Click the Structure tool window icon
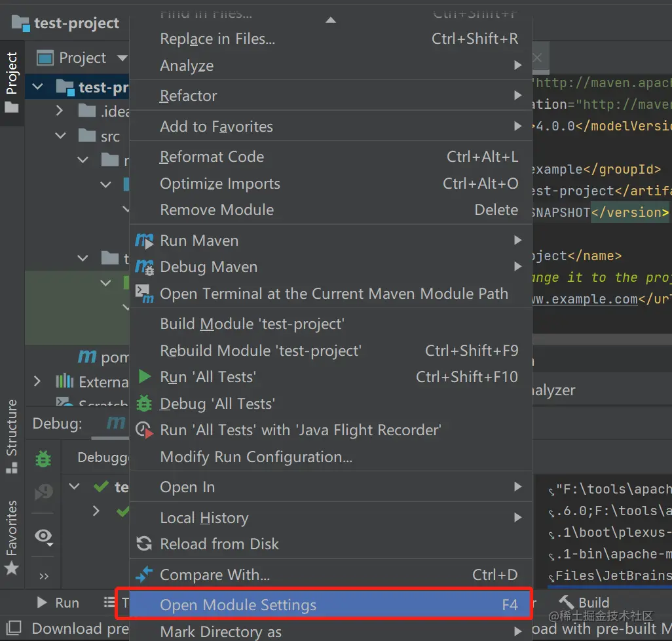 (x=12, y=468)
